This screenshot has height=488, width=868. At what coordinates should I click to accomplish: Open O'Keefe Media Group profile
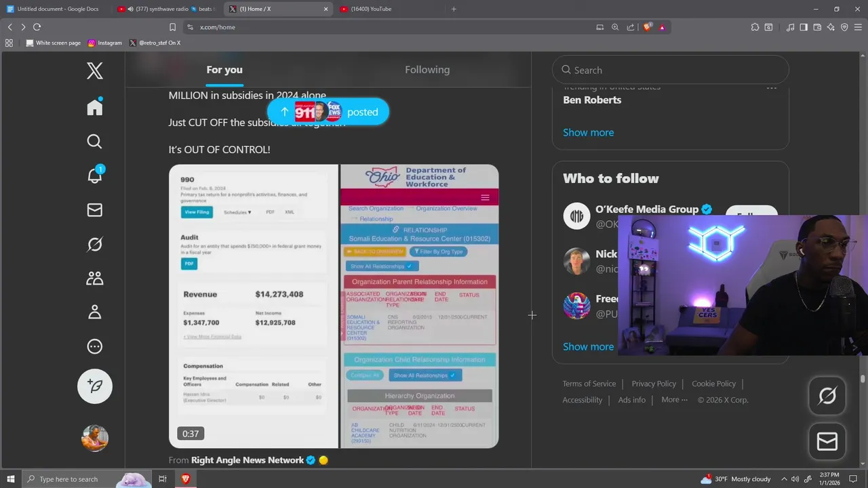[x=647, y=209]
